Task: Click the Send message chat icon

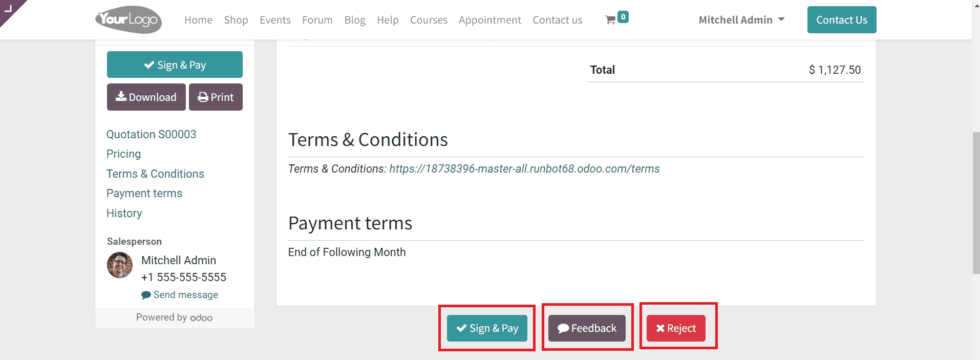Action: 146,295
